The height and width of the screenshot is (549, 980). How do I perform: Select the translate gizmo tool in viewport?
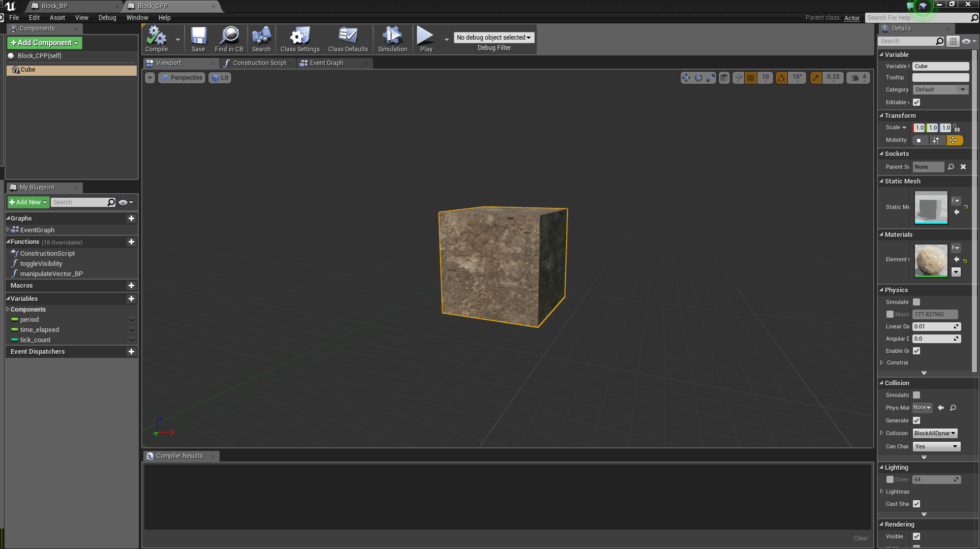pos(686,78)
